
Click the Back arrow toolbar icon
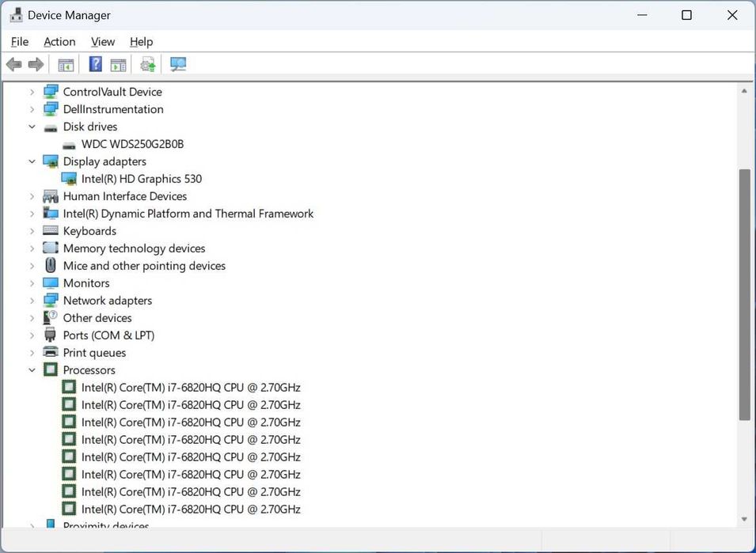point(14,64)
